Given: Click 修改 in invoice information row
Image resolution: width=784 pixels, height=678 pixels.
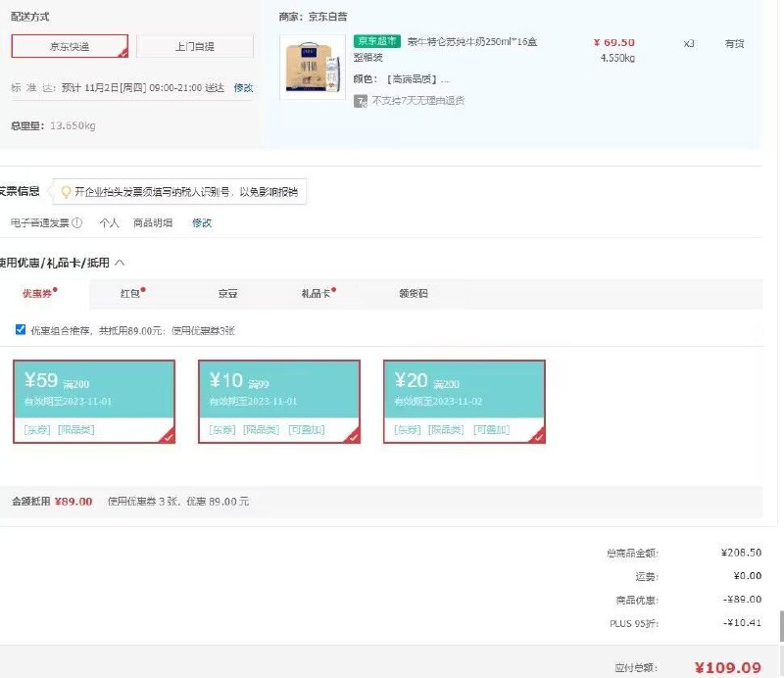Looking at the screenshot, I should click(x=202, y=223).
